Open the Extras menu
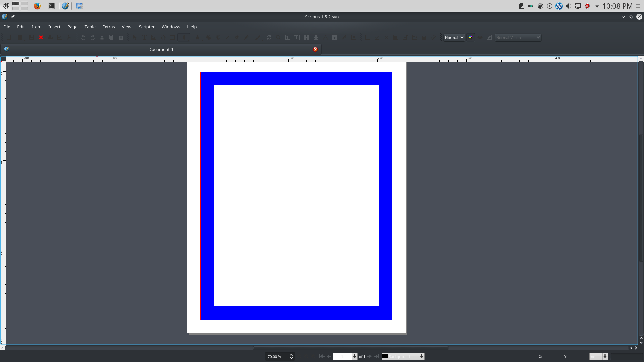Screen dimensions: 644x362 coord(108,27)
